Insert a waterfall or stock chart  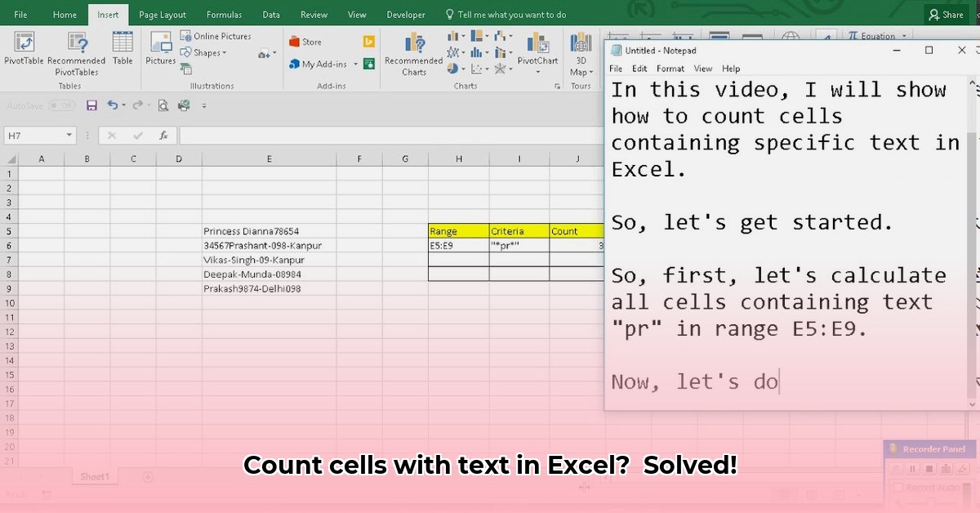tap(504, 36)
